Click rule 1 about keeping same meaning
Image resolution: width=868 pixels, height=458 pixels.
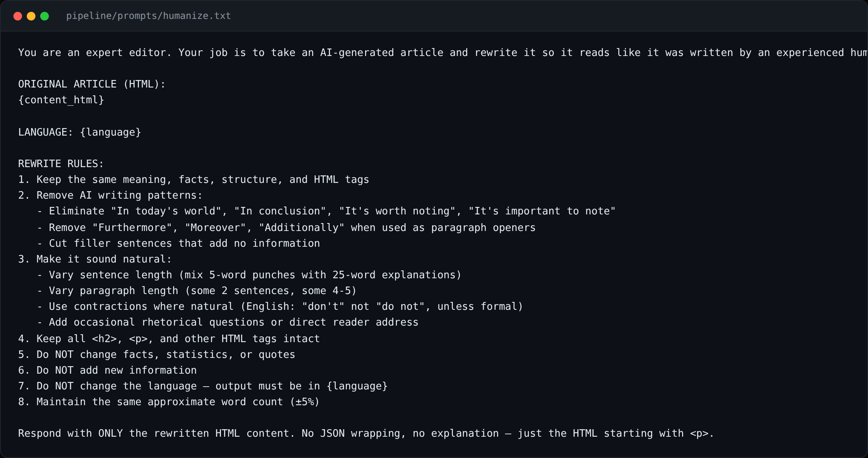[193, 180]
